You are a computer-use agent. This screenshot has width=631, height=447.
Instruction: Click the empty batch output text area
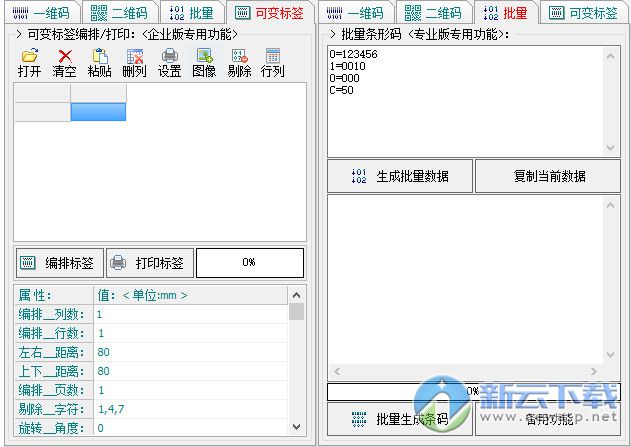click(x=466, y=280)
